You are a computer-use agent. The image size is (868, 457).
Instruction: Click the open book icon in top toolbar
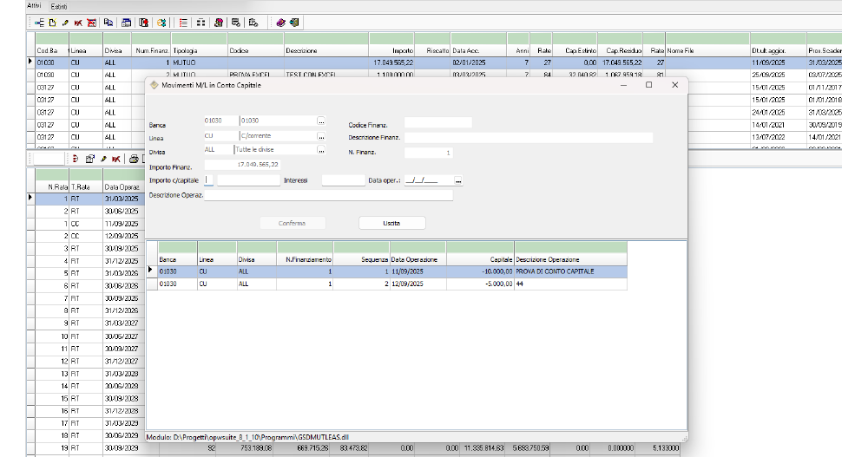[x=281, y=23]
